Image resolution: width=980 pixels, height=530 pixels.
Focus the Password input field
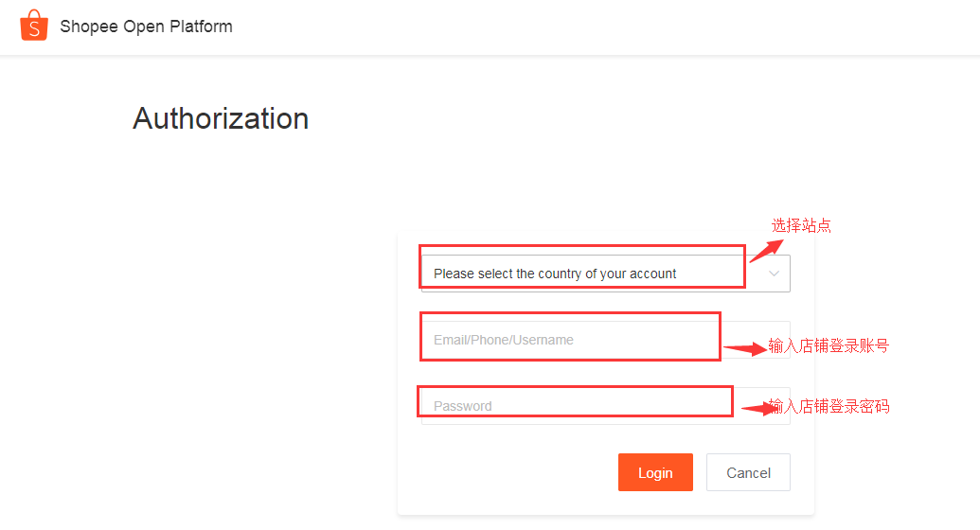pos(606,406)
